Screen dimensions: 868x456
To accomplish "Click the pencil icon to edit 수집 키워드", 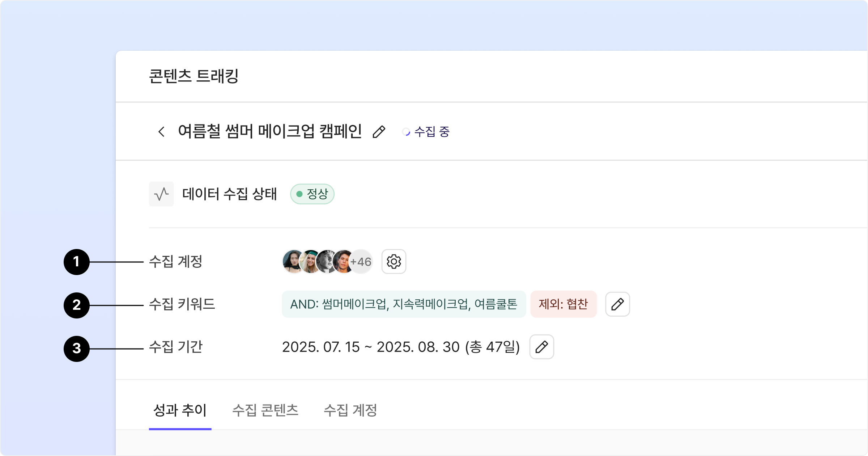I will click(x=618, y=304).
